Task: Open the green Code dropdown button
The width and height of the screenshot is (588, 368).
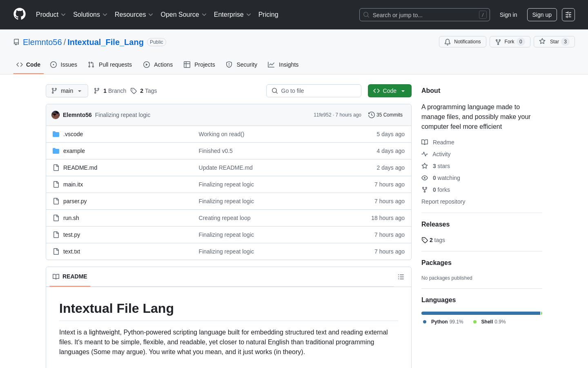Action: click(x=390, y=91)
